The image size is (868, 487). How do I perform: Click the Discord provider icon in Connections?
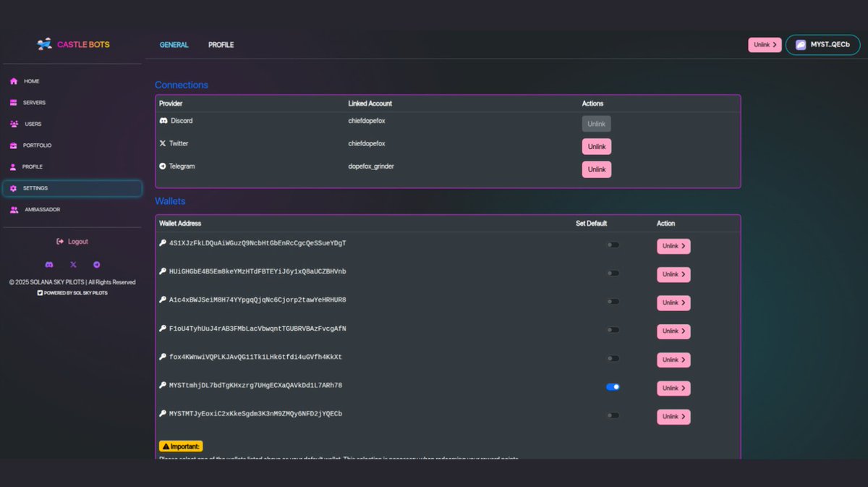[163, 121]
